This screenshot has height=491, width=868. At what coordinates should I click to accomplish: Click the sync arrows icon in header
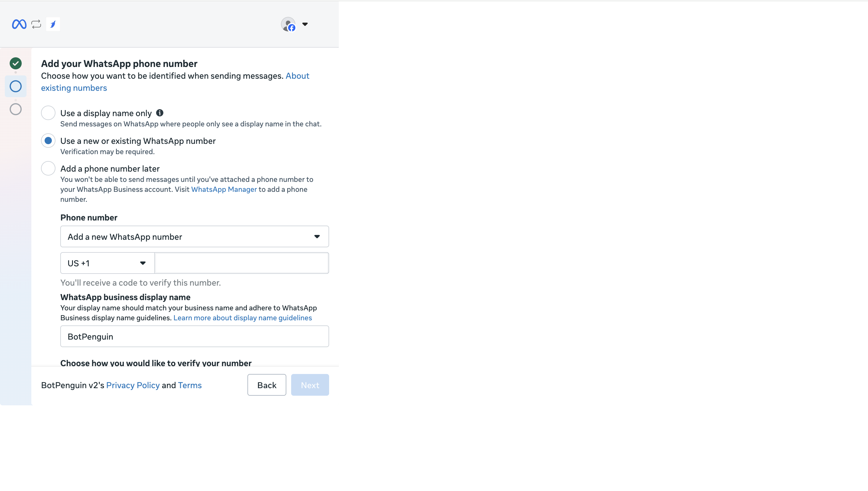36,24
